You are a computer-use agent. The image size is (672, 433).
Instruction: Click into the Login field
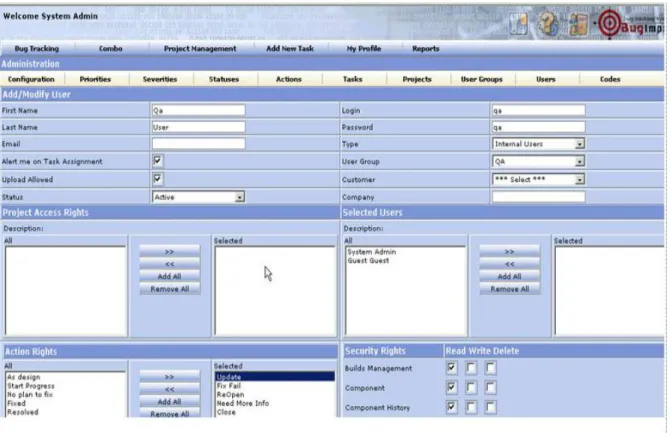point(538,111)
